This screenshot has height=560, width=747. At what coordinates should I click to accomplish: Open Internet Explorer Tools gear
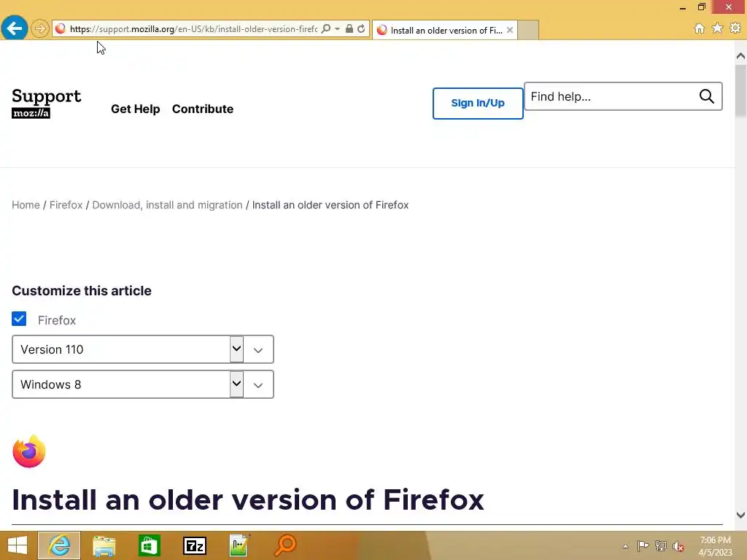pyautogui.click(x=735, y=28)
